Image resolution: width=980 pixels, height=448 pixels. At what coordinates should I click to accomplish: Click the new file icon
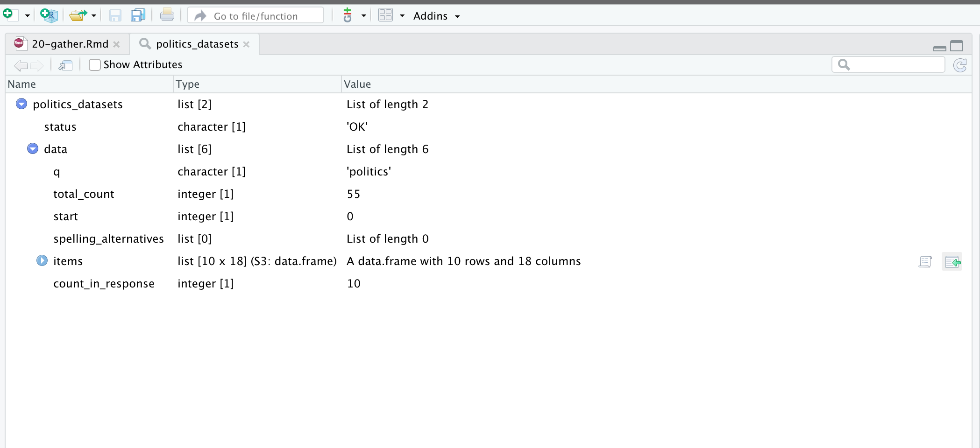click(x=9, y=15)
